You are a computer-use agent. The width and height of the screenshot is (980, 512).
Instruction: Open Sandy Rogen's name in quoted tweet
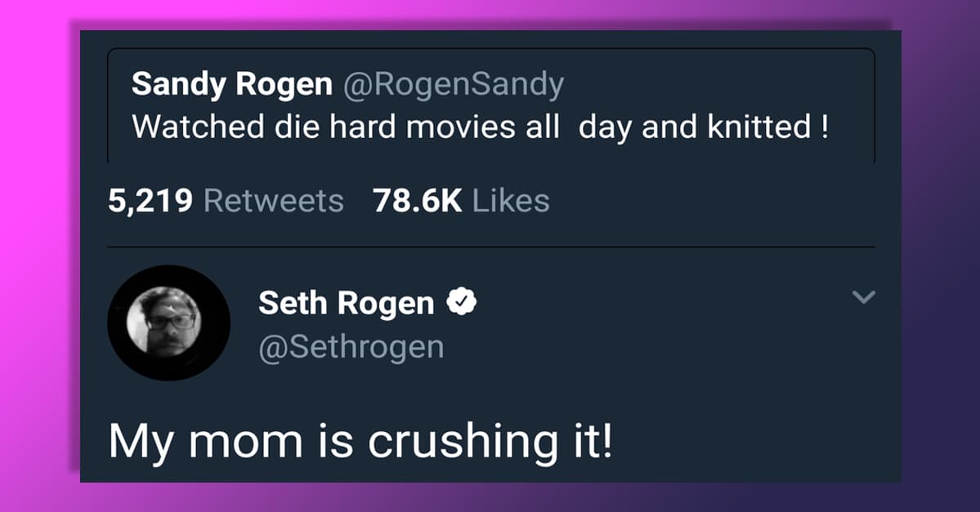point(231,84)
